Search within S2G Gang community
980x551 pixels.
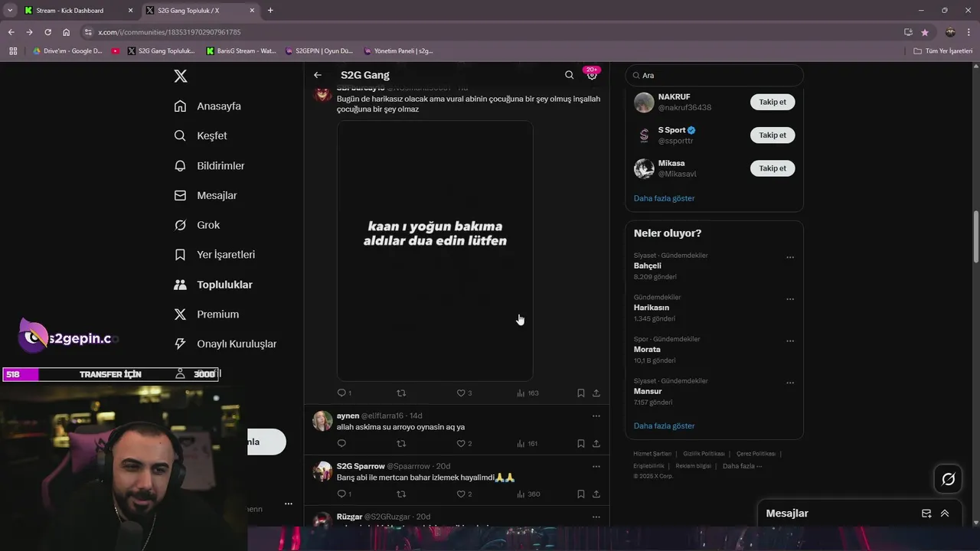coord(569,75)
